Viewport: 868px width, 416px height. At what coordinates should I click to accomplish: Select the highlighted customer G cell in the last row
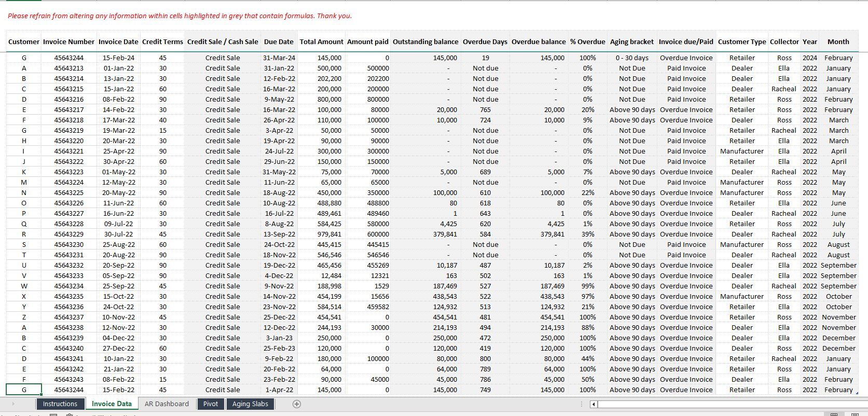[24, 390]
